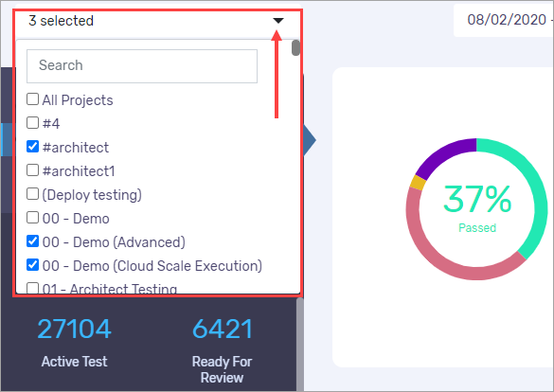Select the (Deploy testing) project checkbox
This screenshot has height=392, width=554.
pyautogui.click(x=32, y=194)
